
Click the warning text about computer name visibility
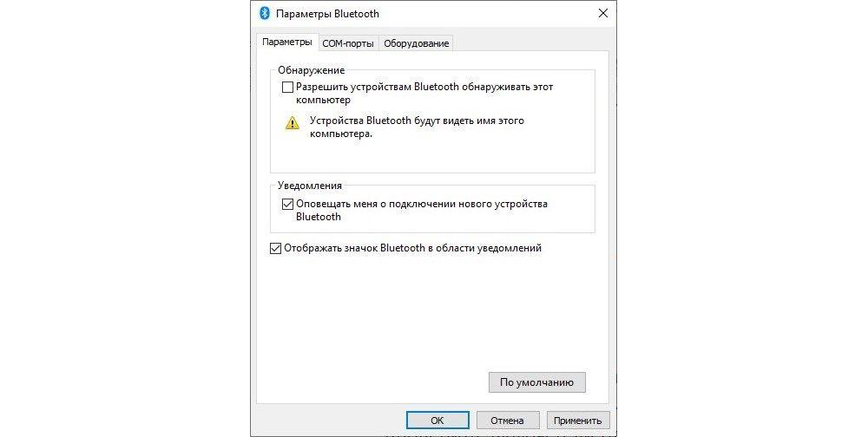[417, 127]
